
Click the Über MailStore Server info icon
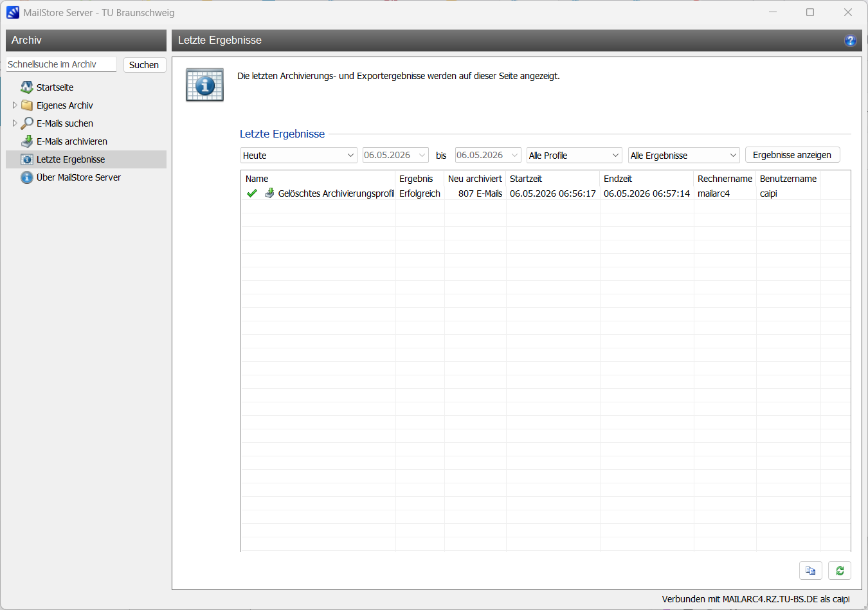27,177
